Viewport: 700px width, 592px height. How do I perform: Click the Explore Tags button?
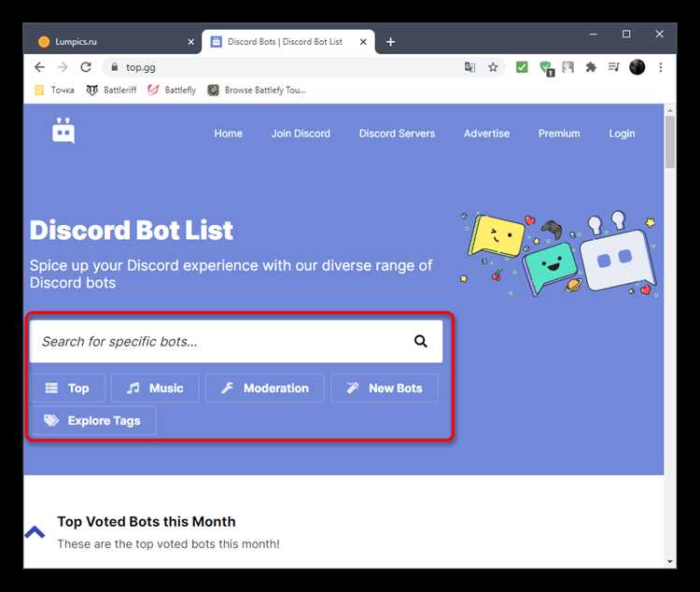point(93,420)
